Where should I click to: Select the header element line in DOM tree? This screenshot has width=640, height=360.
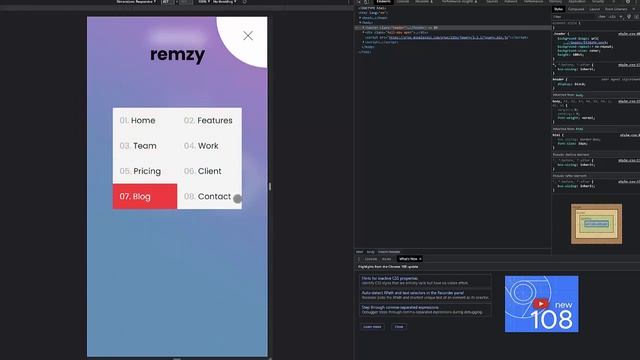(x=453, y=27)
